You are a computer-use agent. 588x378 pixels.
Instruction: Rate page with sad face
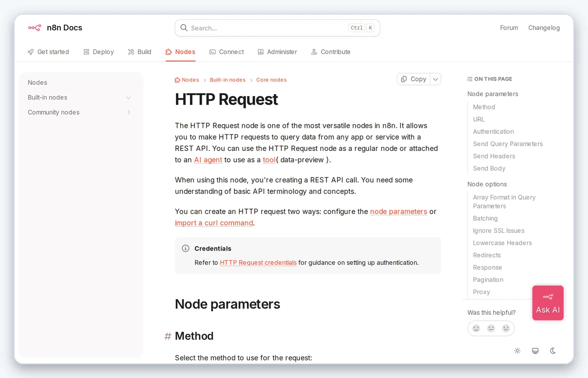click(506, 328)
